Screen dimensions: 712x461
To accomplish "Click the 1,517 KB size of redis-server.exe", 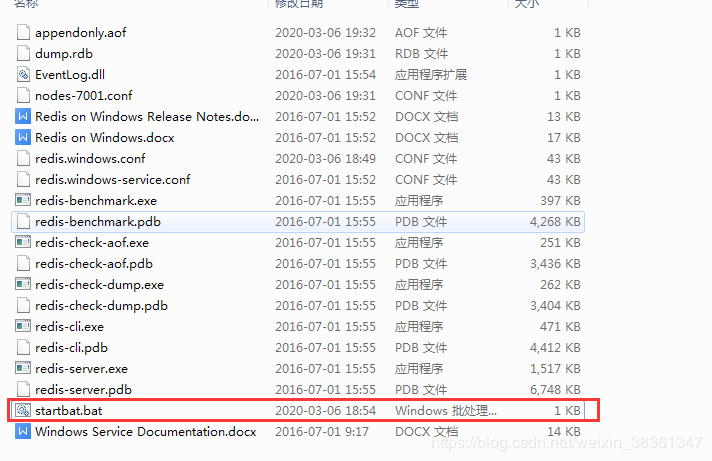I will click(x=555, y=369).
